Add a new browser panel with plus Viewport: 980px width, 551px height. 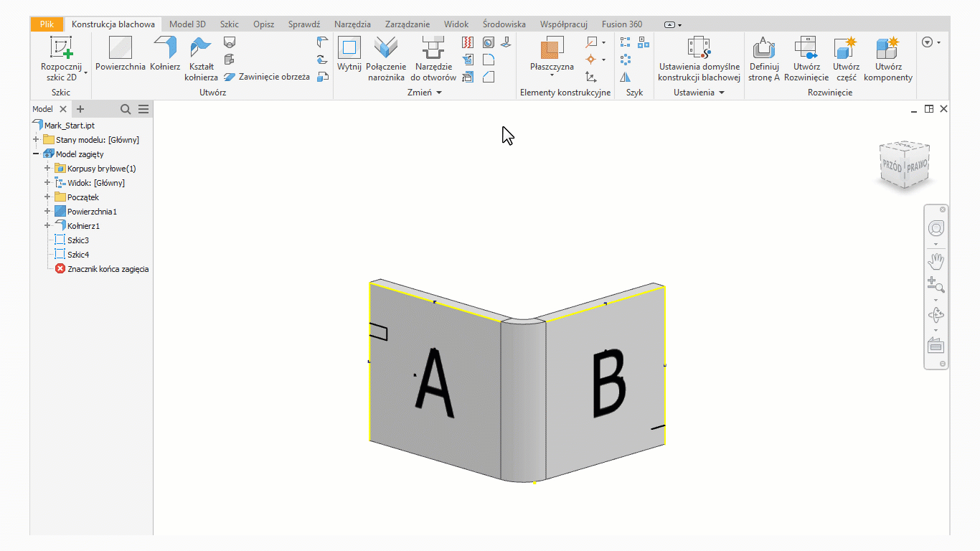tap(80, 109)
